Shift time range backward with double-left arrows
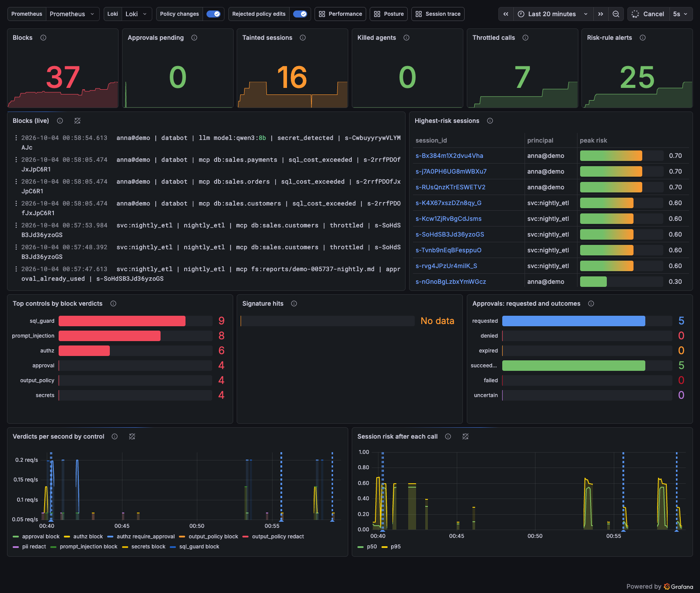Screen dimensions: 700x593 (506, 14)
